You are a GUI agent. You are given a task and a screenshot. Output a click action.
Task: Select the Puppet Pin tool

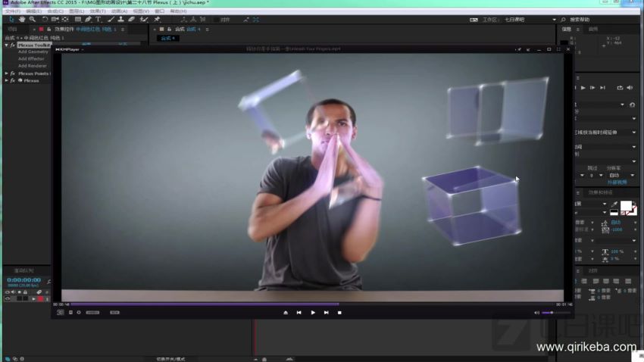coord(157,19)
